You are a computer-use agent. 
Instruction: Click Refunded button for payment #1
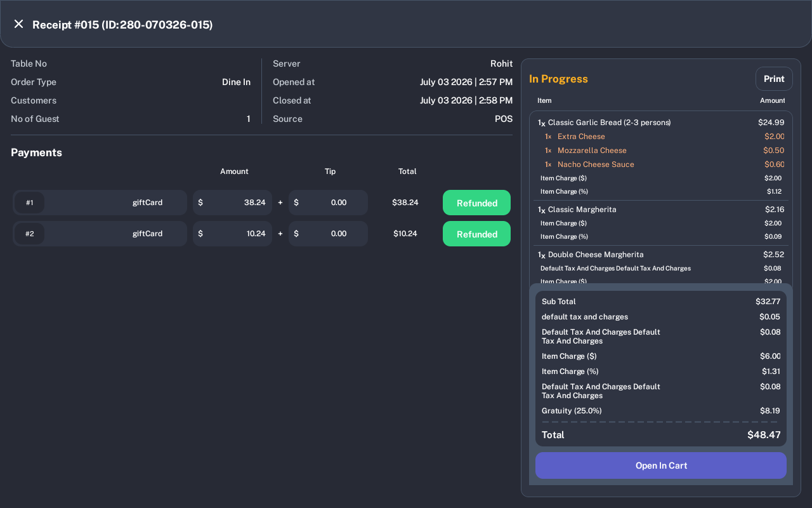476,203
